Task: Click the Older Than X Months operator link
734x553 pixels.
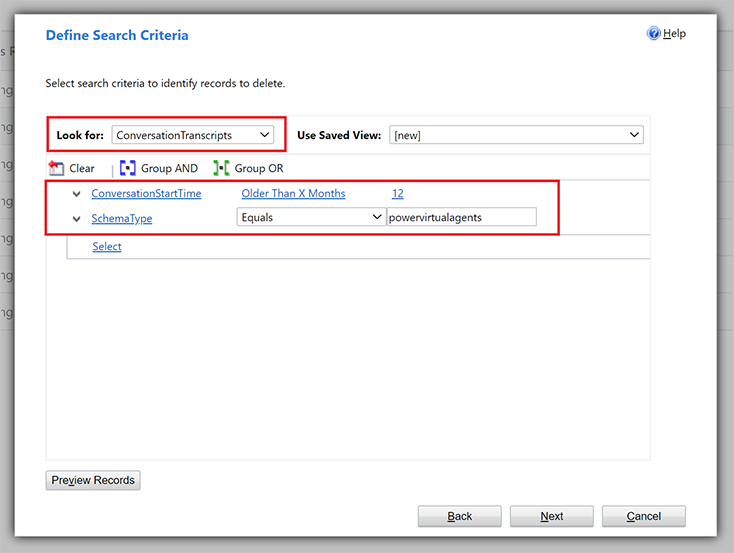Action: pos(294,193)
